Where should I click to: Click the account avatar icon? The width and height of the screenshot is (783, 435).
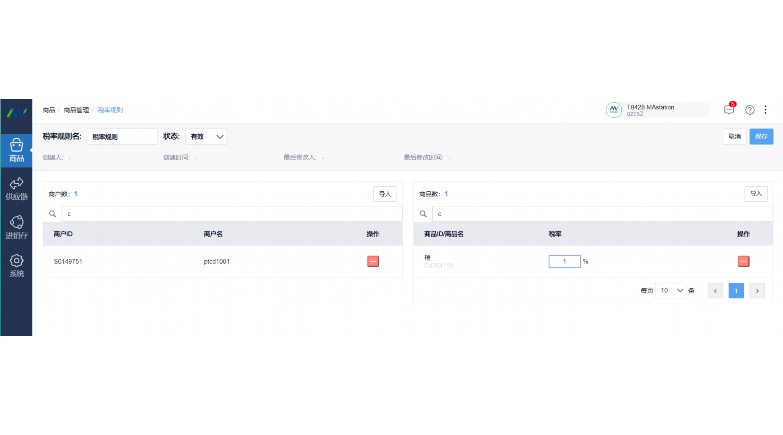click(x=613, y=110)
